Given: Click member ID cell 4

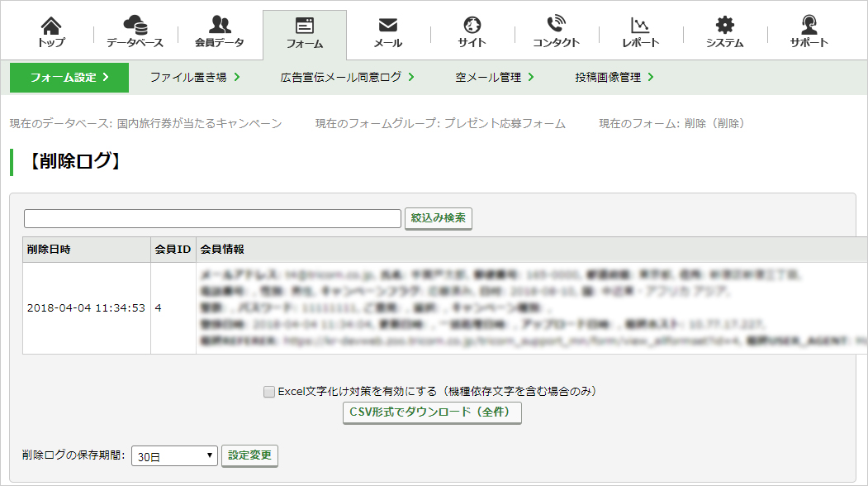Looking at the screenshot, I should point(173,308).
